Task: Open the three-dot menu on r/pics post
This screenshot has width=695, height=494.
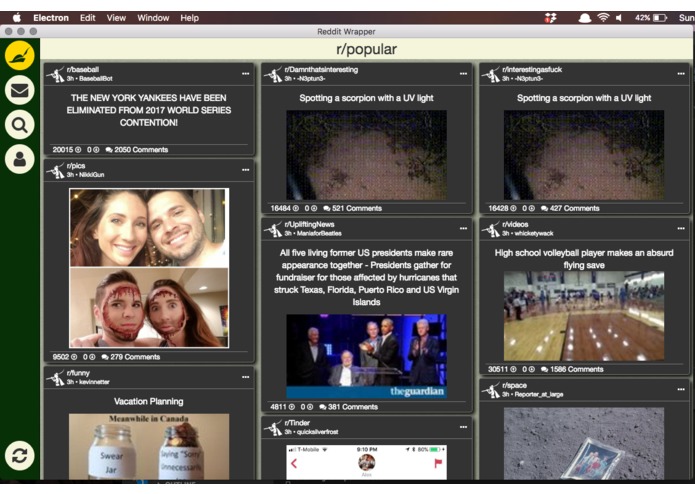Action: pyautogui.click(x=246, y=170)
